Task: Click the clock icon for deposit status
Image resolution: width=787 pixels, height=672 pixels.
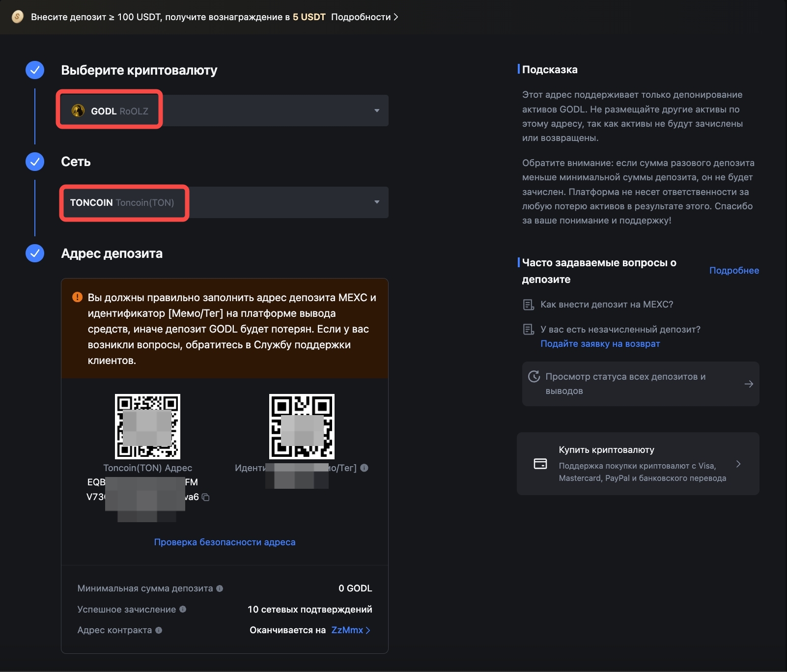Action: [x=534, y=377]
